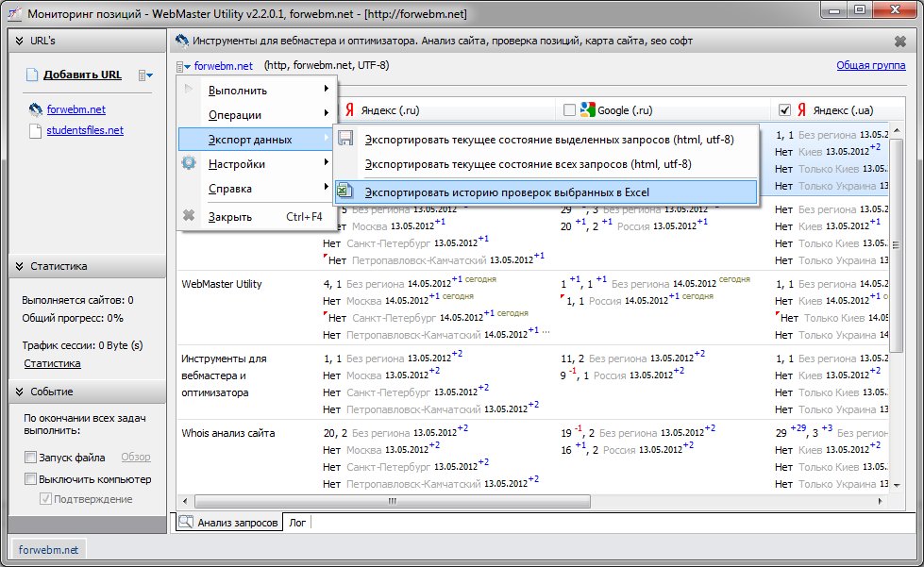Click the X icon beside Закрыть
924x567 pixels.
(x=189, y=216)
